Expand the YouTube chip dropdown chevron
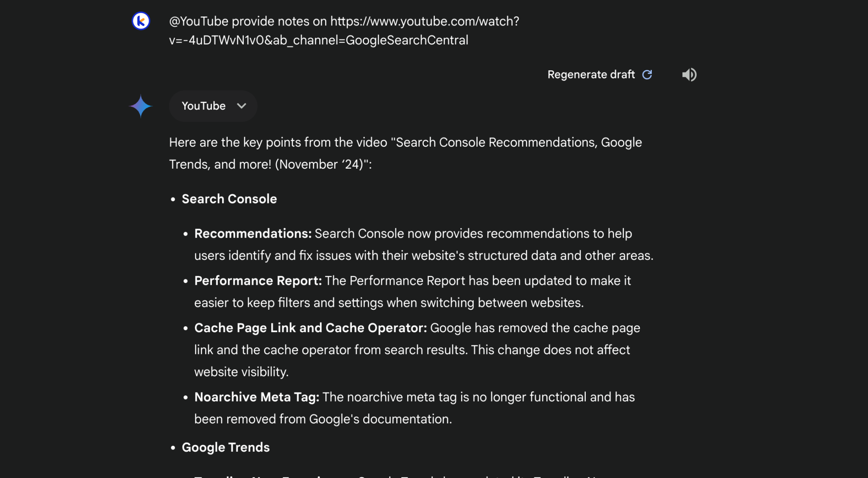 tap(241, 106)
